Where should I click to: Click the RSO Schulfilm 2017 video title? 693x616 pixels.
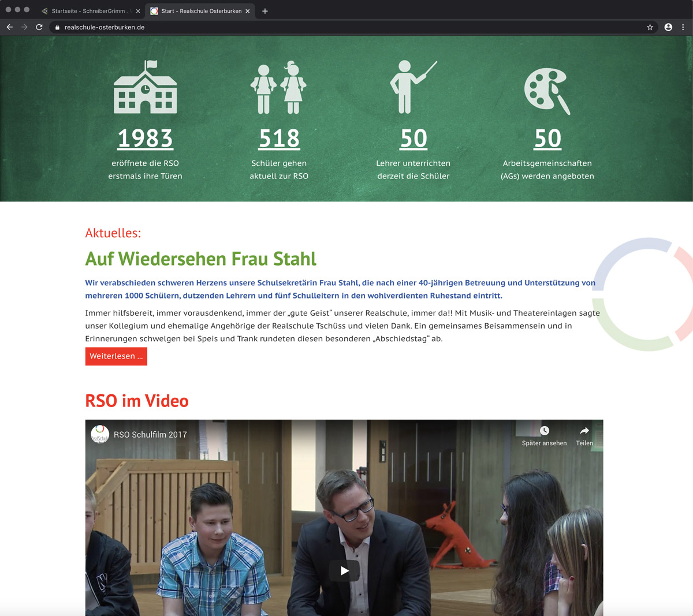pyautogui.click(x=150, y=435)
